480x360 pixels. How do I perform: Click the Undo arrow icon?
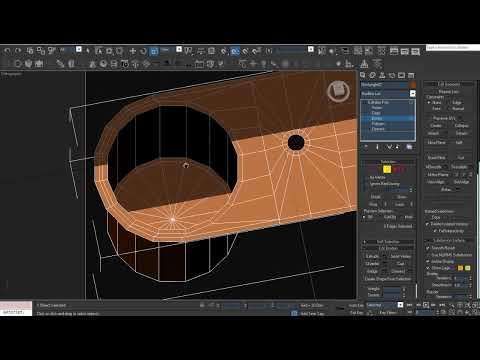pos(7,51)
